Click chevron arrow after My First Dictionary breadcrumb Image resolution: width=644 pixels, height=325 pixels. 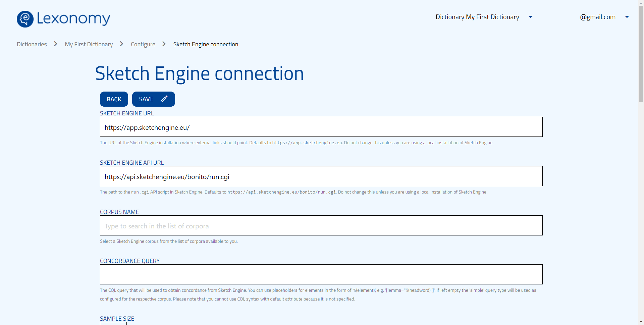(x=122, y=44)
